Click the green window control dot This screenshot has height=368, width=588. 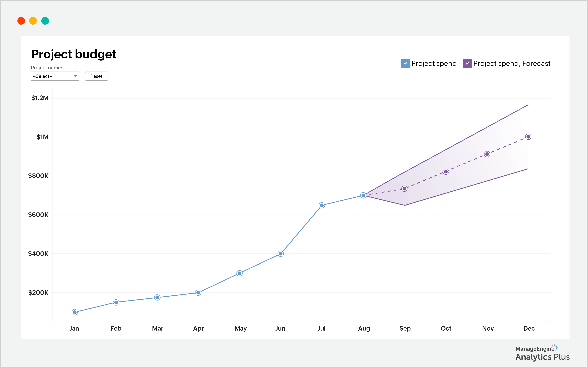point(45,21)
